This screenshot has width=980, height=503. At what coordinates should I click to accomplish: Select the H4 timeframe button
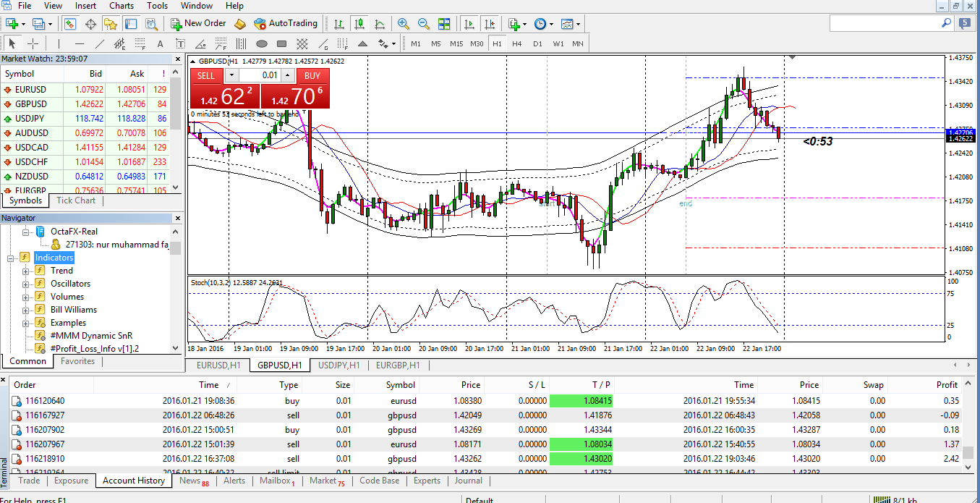click(516, 43)
